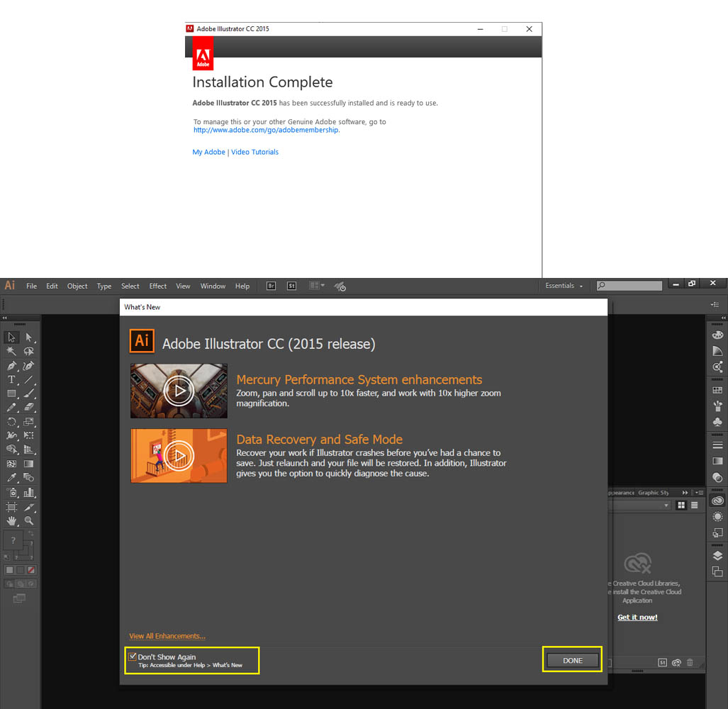Open the Arrange Documents dropdown
Viewport: 728px width, 709px height.
(317, 286)
